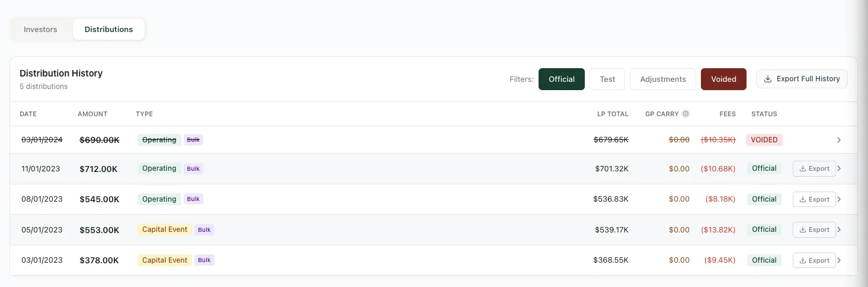
Task: Click the Capital Event tag on 05/01/2023
Action: [x=165, y=229]
